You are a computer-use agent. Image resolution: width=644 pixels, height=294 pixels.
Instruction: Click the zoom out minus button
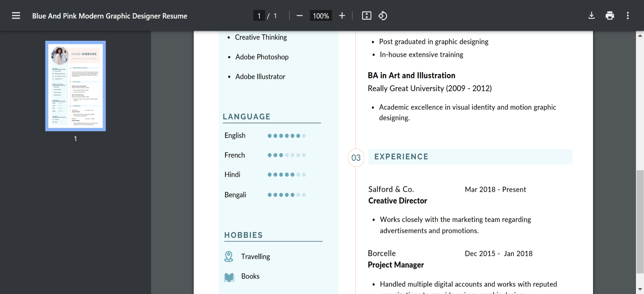tap(300, 16)
